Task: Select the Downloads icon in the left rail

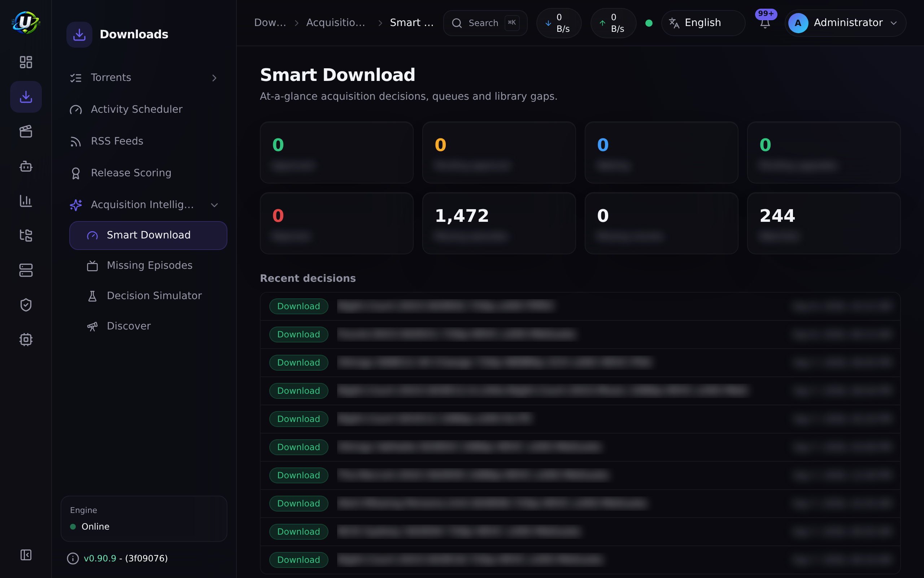Action: tap(26, 97)
